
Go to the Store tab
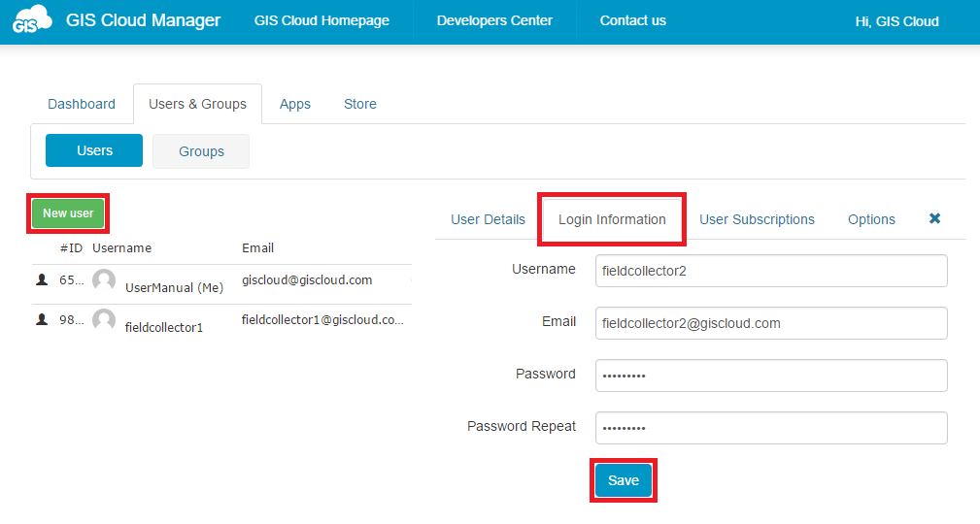(x=360, y=104)
